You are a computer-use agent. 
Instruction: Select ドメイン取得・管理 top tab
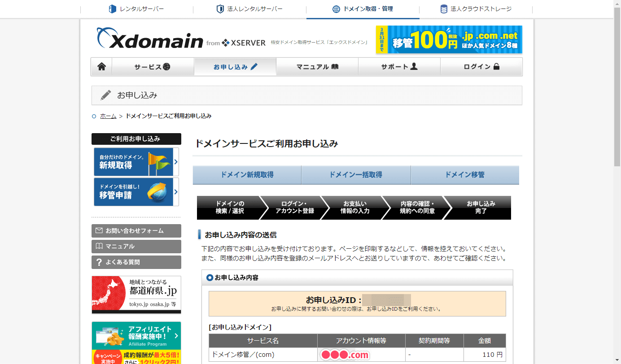point(363,9)
